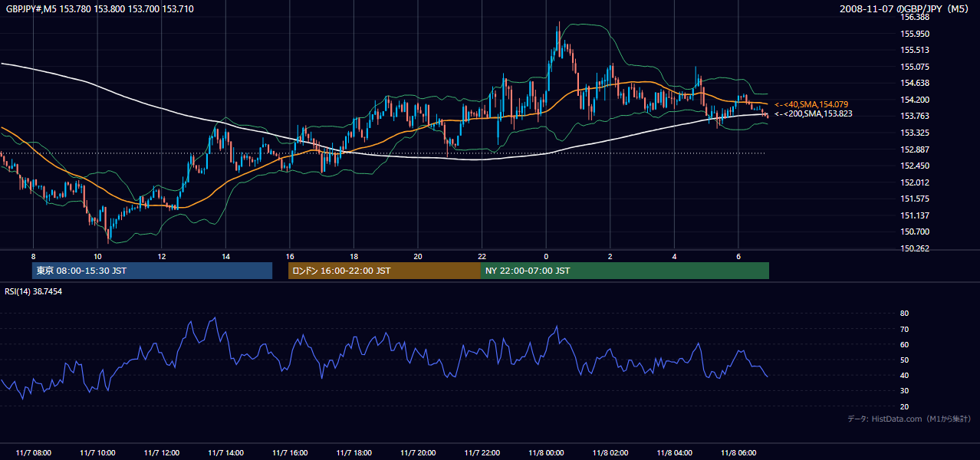Click the chart title 2008-11-07 GBP/JPY (M5)

[x=905, y=8]
